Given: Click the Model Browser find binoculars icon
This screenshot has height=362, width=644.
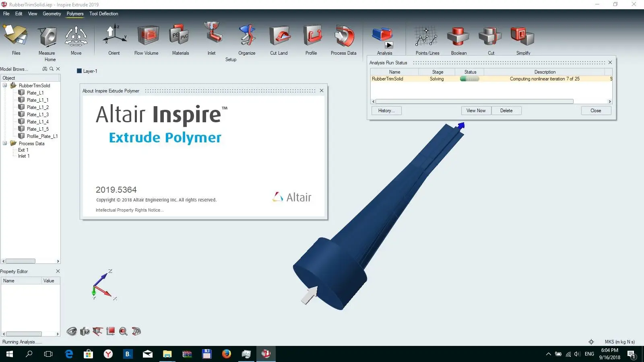Looking at the screenshot, I should 45,69.
